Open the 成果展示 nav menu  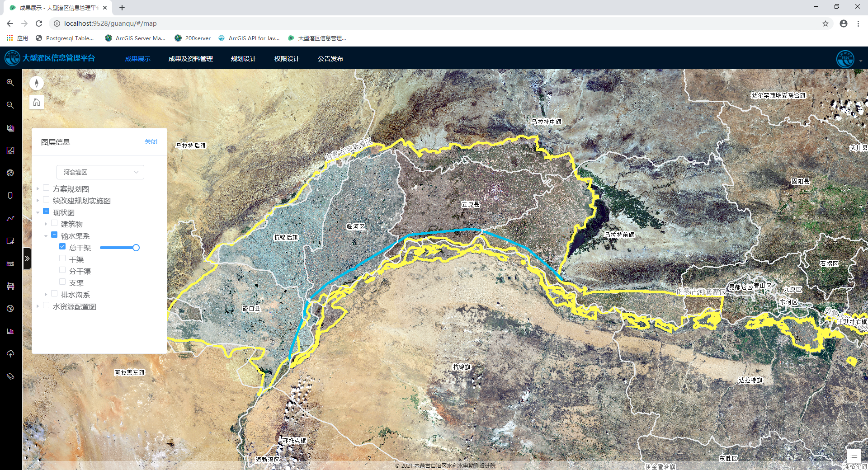(138, 59)
